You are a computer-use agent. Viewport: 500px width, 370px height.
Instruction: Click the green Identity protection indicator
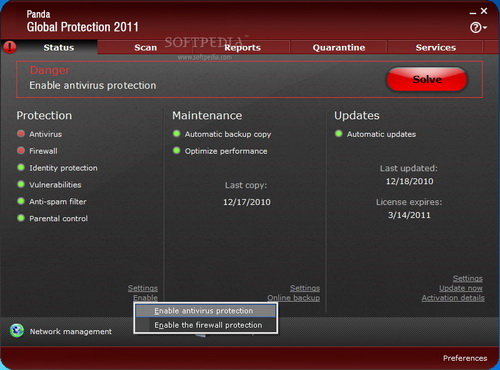(x=21, y=167)
